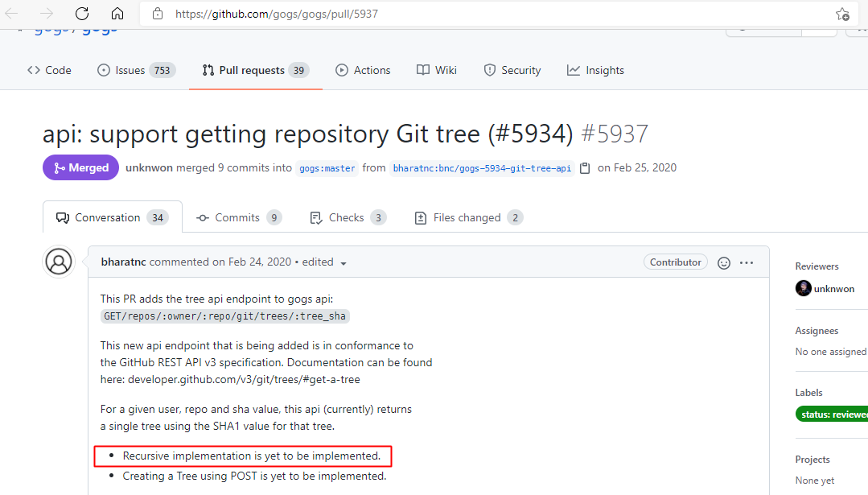The height and width of the screenshot is (495, 868).
Task: Switch to the Files changed tab
Action: click(x=467, y=217)
